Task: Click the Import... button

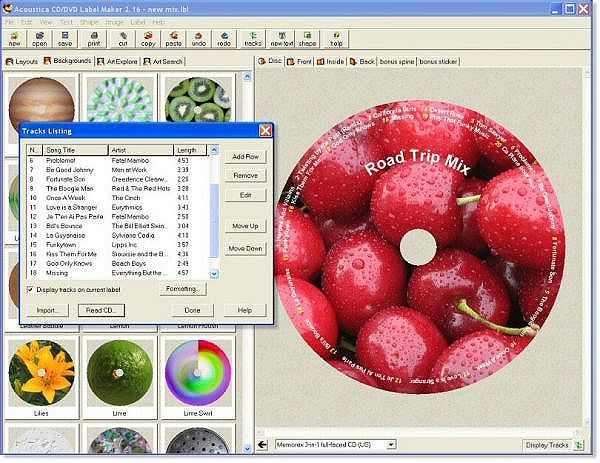Action: pyautogui.click(x=47, y=310)
